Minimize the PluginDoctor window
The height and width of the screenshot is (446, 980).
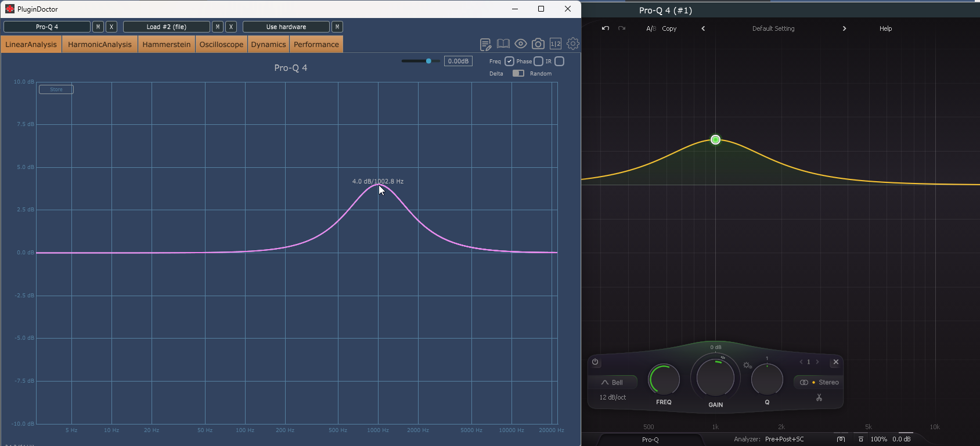coord(515,9)
